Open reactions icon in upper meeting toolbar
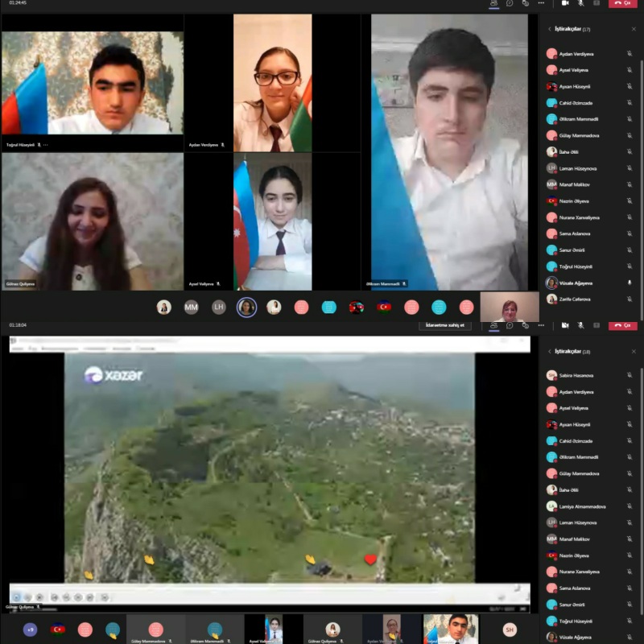The width and height of the screenshot is (644, 644). [x=526, y=3]
